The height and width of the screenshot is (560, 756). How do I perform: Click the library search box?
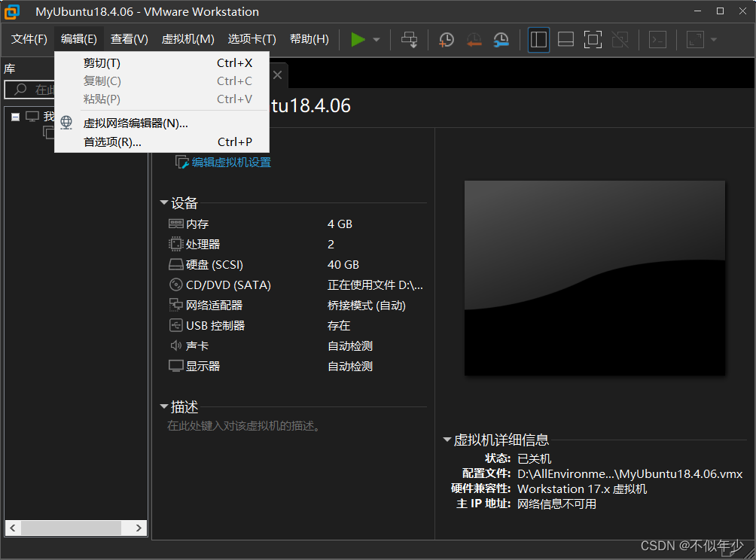[x=30, y=89]
